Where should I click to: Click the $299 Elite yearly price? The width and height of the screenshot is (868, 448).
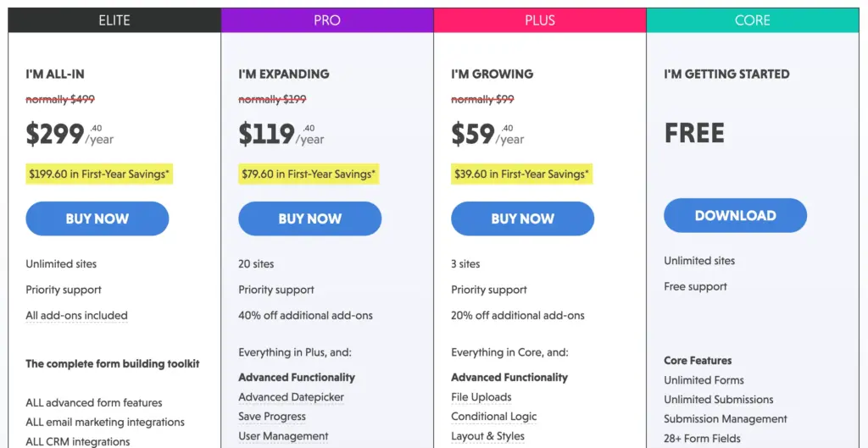[56, 134]
